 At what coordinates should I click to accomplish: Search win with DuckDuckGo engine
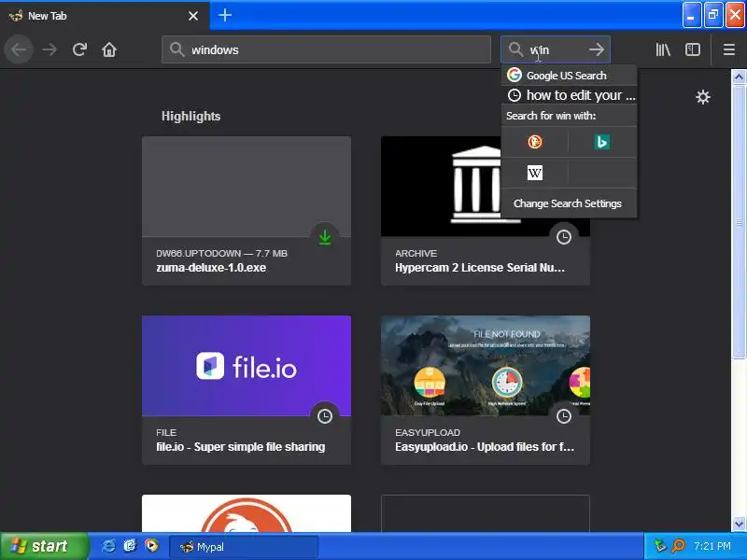tap(534, 142)
